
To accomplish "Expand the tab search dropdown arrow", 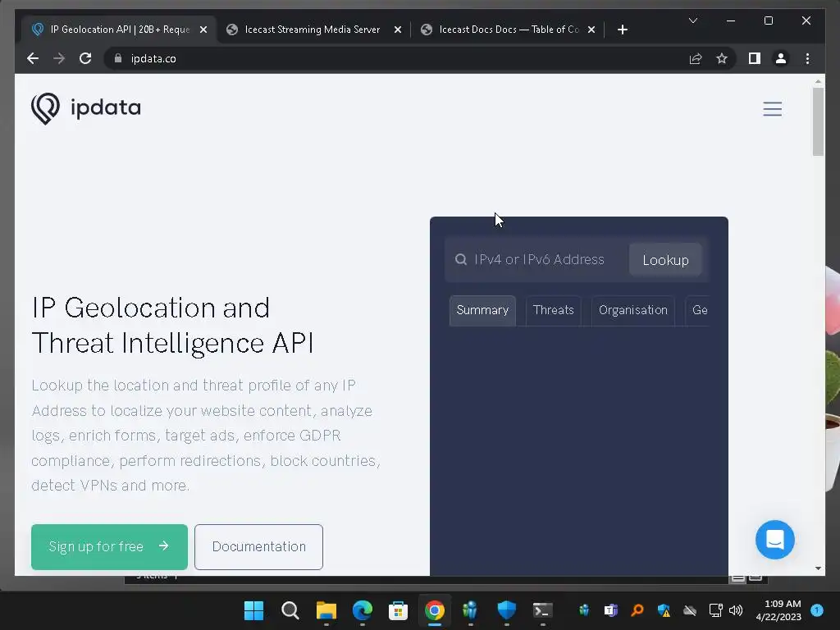I will (x=692, y=21).
